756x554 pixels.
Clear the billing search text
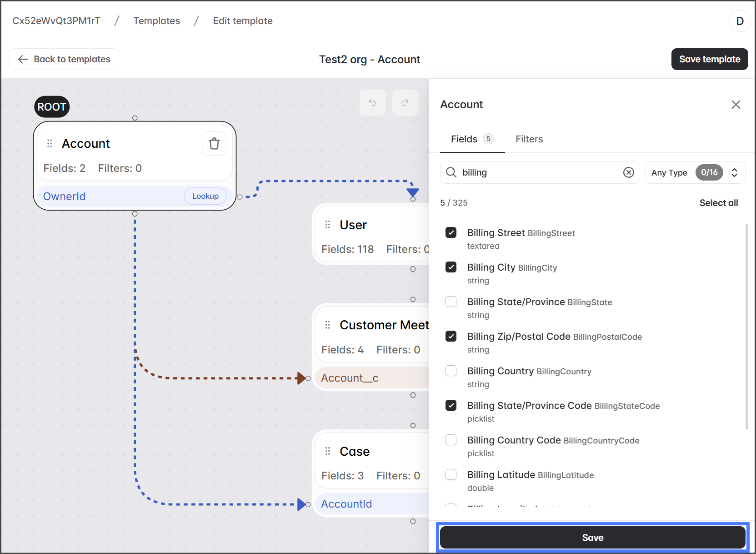tap(628, 172)
